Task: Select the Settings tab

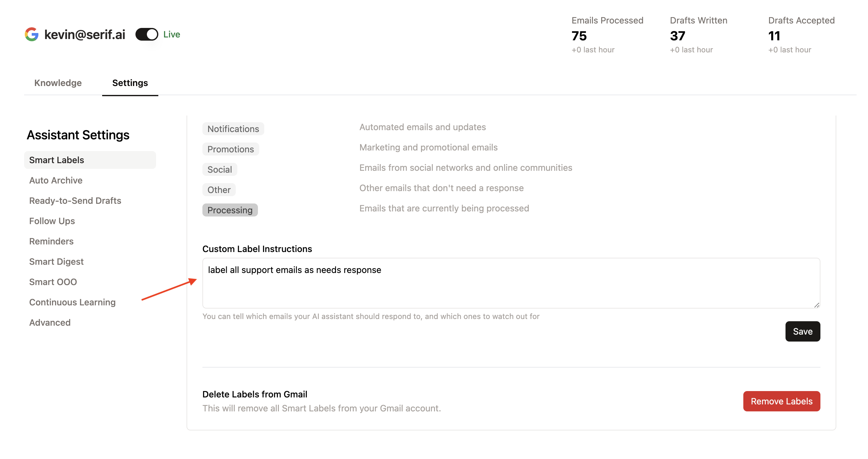Action: [130, 83]
